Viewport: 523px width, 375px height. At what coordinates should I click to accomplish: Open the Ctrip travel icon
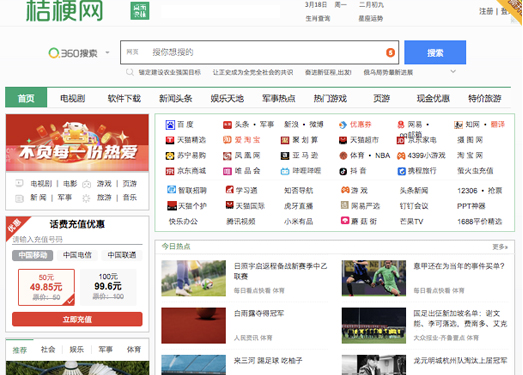coord(402,171)
